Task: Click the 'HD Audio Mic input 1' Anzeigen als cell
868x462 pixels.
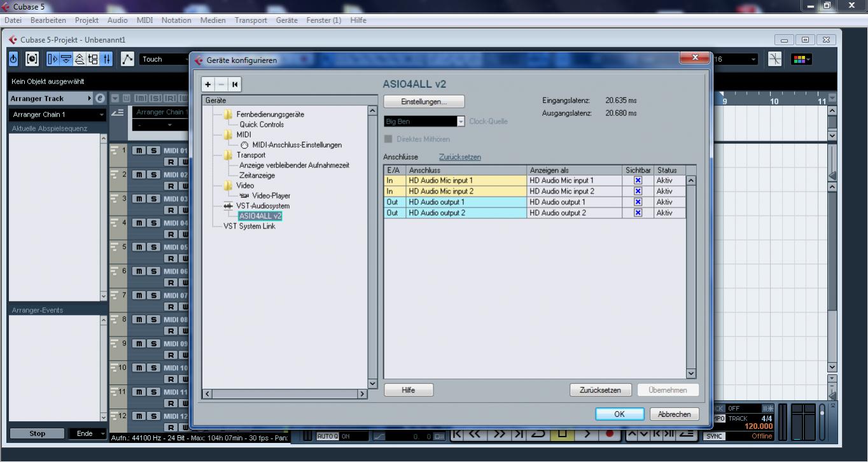Action: pos(575,181)
